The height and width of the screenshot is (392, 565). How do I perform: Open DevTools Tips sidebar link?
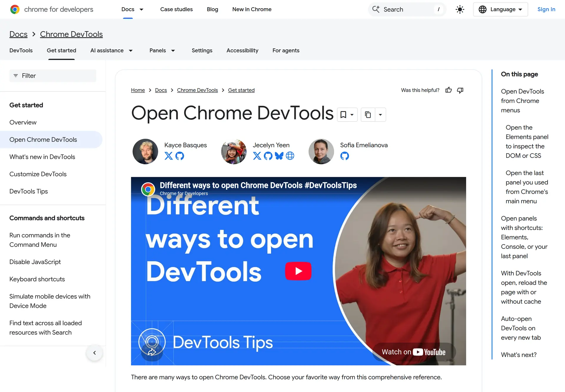[x=29, y=191]
